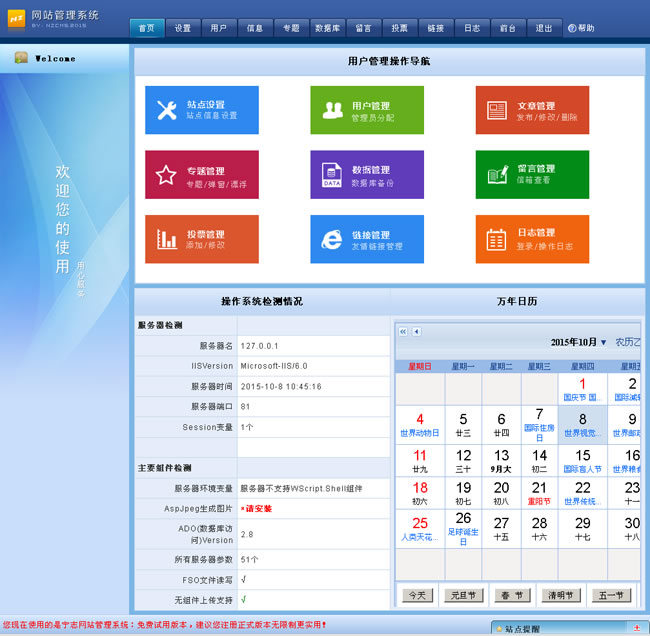
Task: Open the 文章管理 article tile
Action: click(x=532, y=110)
